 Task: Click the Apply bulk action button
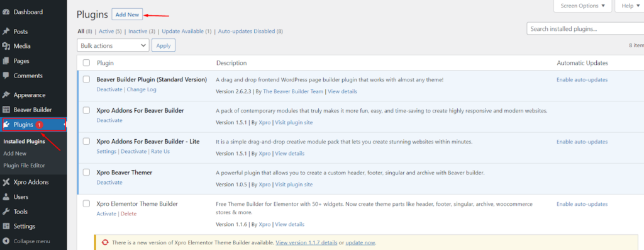pos(164,45)
